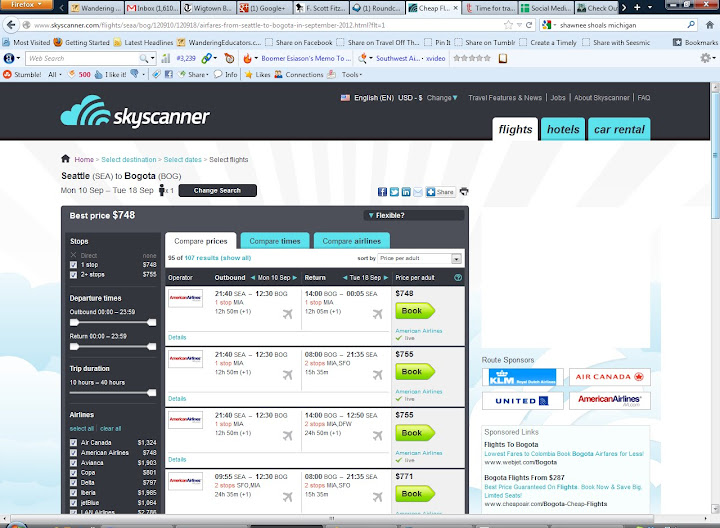Go to next outbound date arrow
This screenshot has height=528, width=720.
click(x=295, y=278)
